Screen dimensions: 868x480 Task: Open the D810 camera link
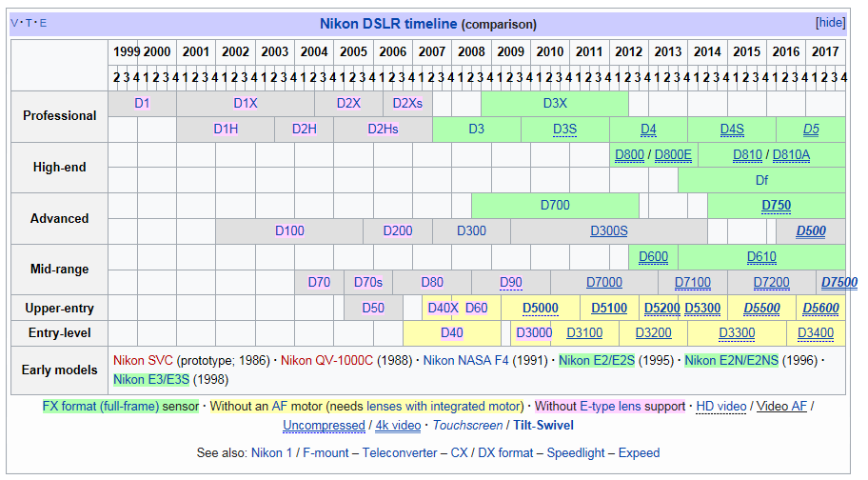747,155
